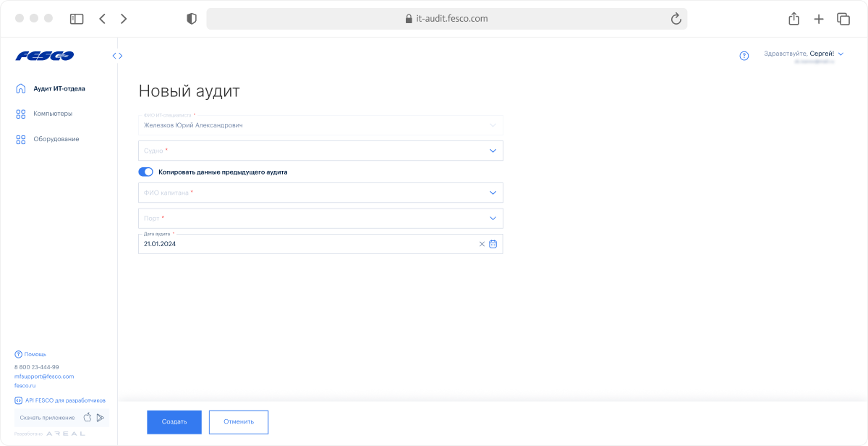Collapse sidebar using the code-brackets icon
Image resolution: width=868 pixels, height=446 pixels.
[117, 56]
